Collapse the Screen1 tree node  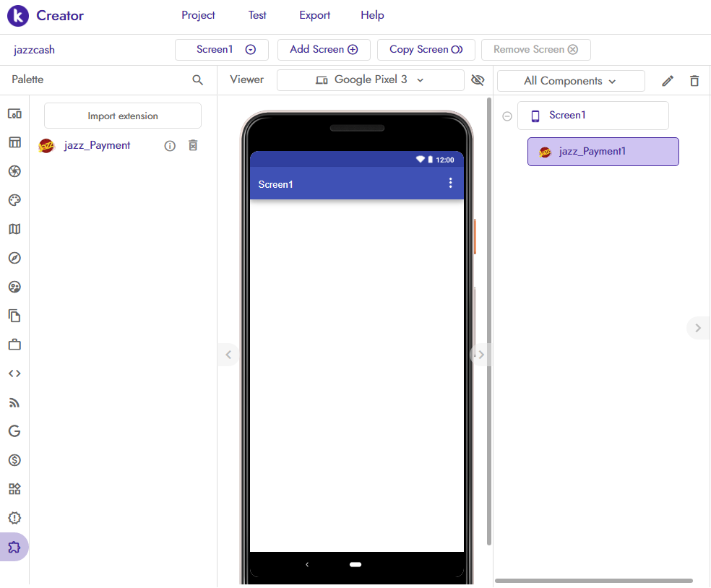(507, 116)
